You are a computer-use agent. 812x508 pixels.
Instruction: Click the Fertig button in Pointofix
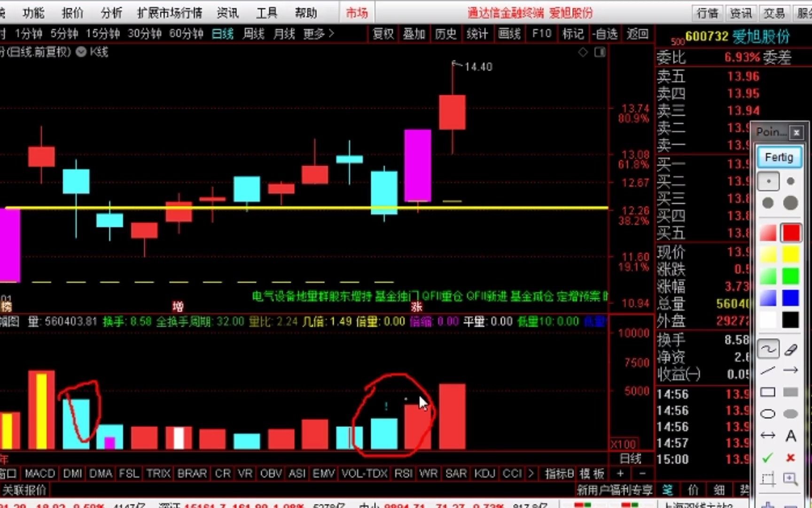(x=779, y=157)
